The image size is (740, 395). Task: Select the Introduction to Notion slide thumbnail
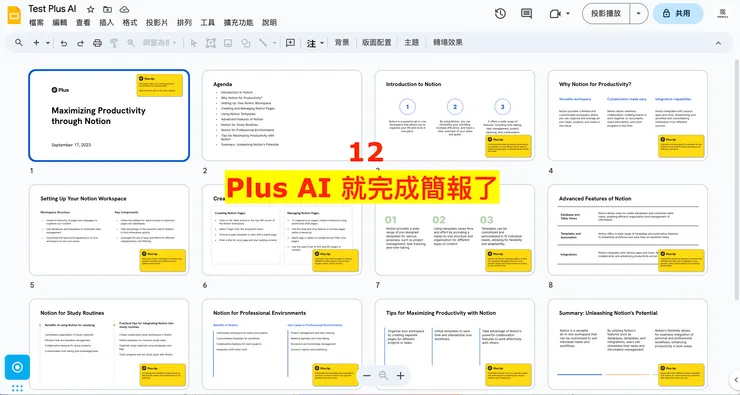[x=454, y=116]
